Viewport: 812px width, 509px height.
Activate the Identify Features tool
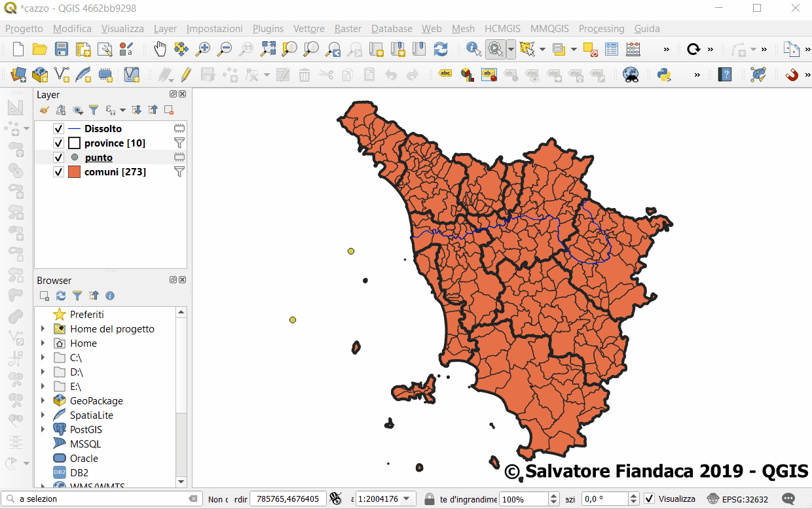click(x=473, y=49)
